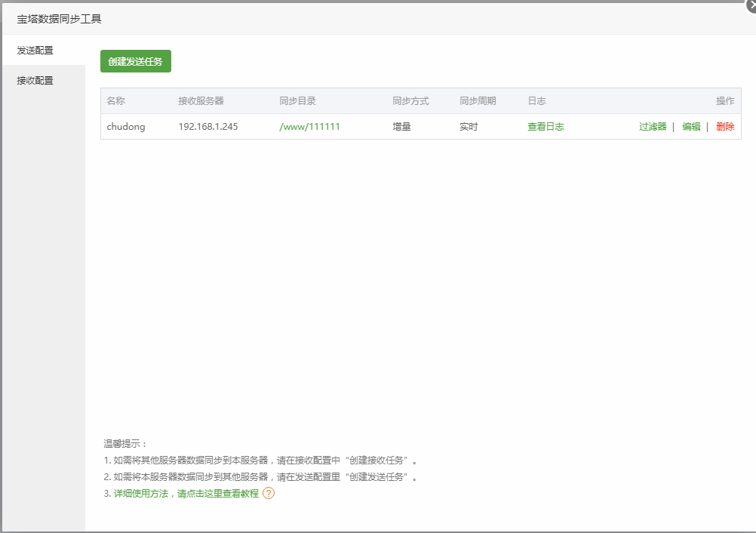Click the 同步方式 column header
Viewport: 756px width, 533px height.
[410, 101]
